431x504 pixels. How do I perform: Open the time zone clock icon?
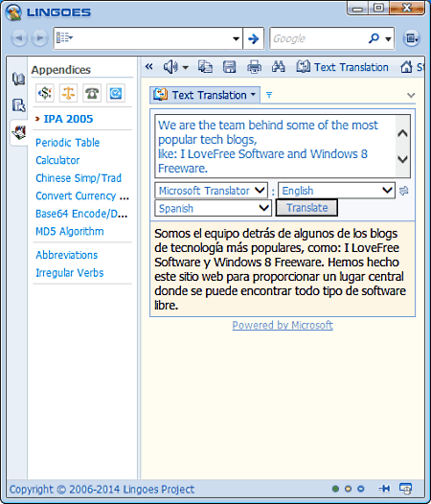coord(116,93)
